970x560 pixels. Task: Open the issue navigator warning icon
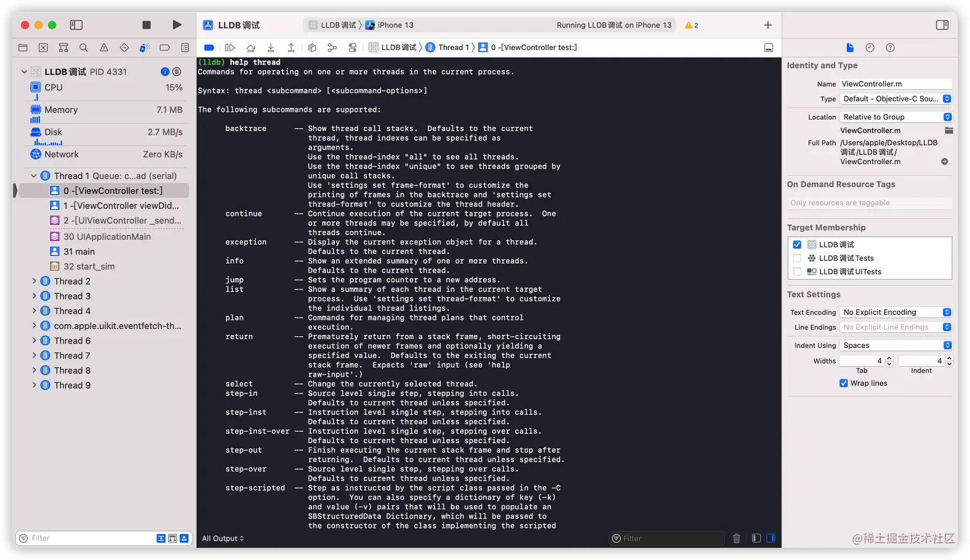click(104, 47)
